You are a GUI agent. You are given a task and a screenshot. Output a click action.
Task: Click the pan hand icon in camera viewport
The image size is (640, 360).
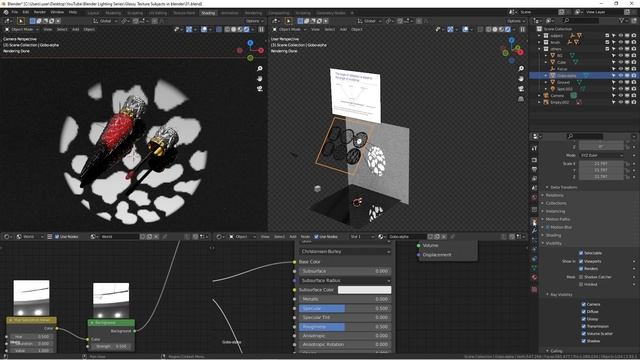260,78
